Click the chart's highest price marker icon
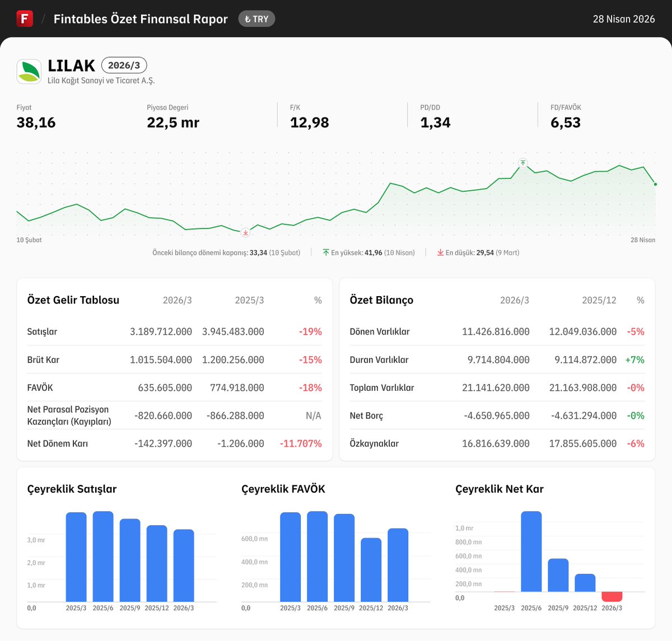Image resolution: width=672 pixels, height=641 pixels. click(522, 163)
